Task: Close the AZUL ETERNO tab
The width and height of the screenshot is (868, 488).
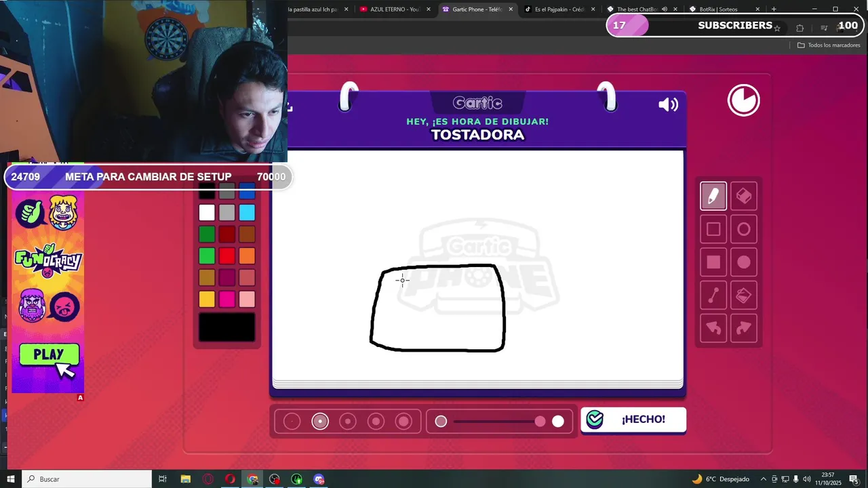Action: [x=429, y=9]
